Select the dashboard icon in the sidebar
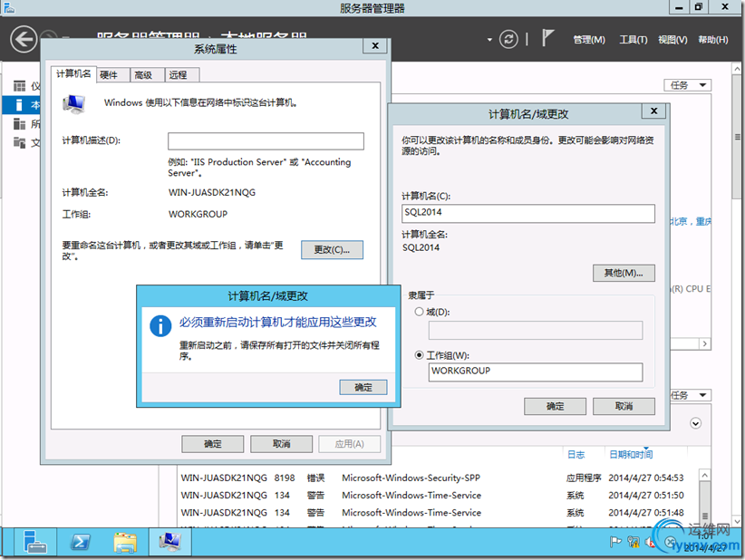745x560 pixels. pos(19,86)
